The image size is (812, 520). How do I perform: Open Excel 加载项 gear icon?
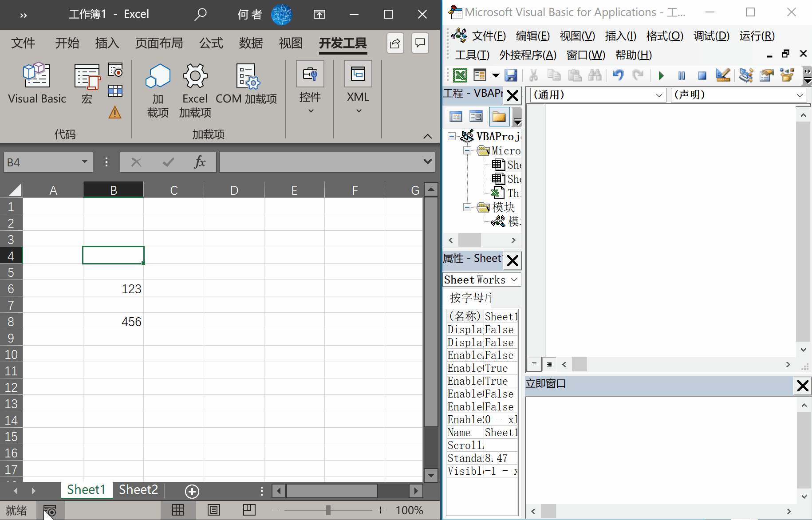coord(195,91)
